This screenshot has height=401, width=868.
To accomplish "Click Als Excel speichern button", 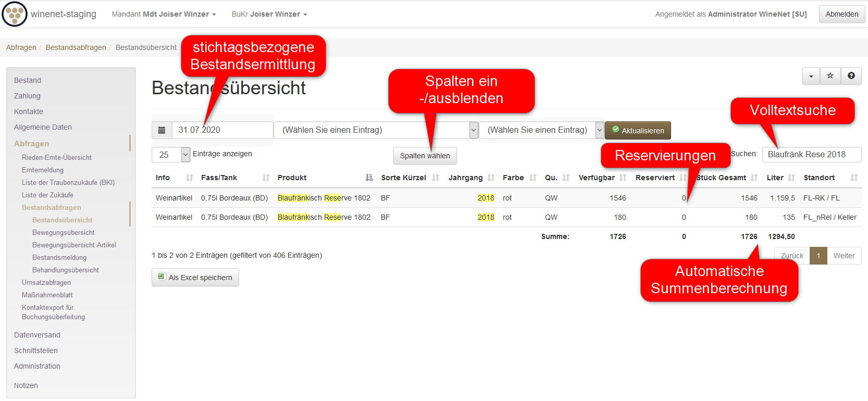I will point(195,278).
